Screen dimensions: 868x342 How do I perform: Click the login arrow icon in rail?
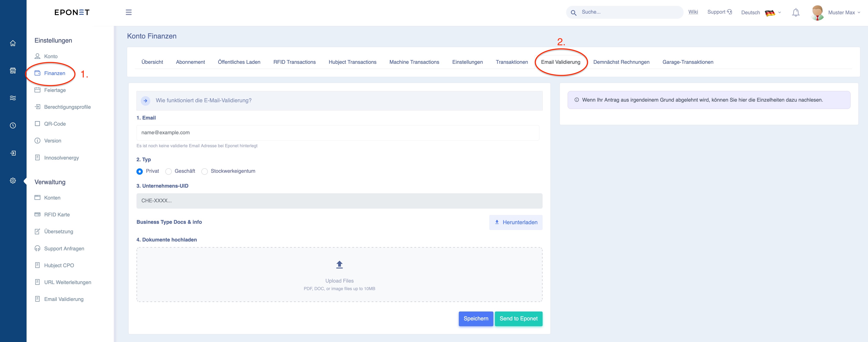point(13,153)
